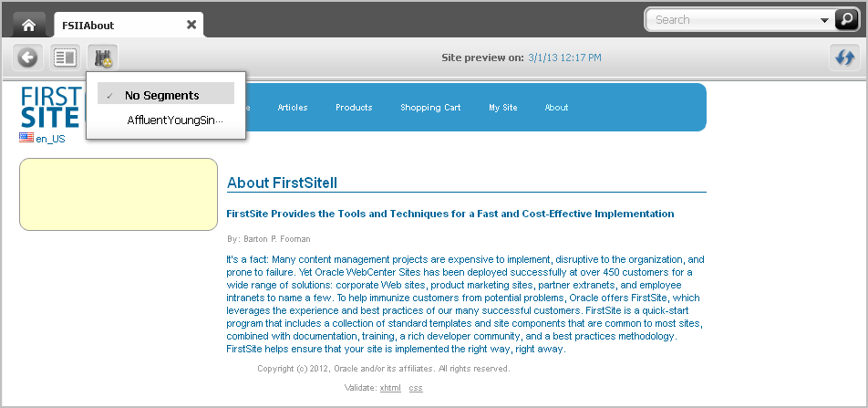The image size is (868, 408).
Task: Open the My Site navigation link
Action: click(502, 108)
